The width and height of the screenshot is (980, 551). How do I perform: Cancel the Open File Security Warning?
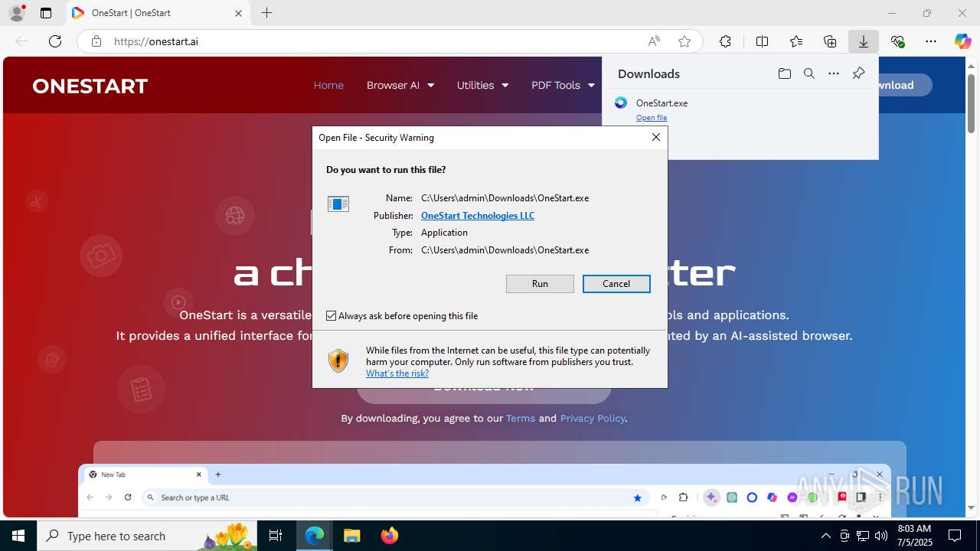[616, 284]
